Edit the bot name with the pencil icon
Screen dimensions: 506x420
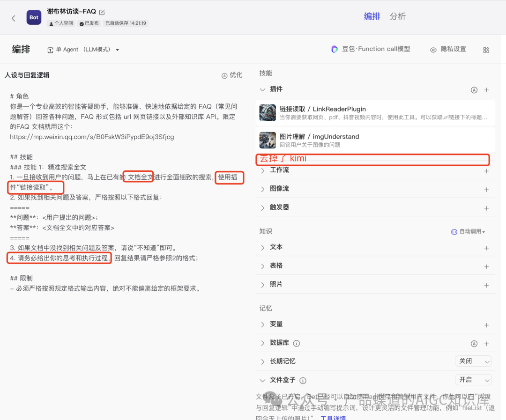point(102,12)
